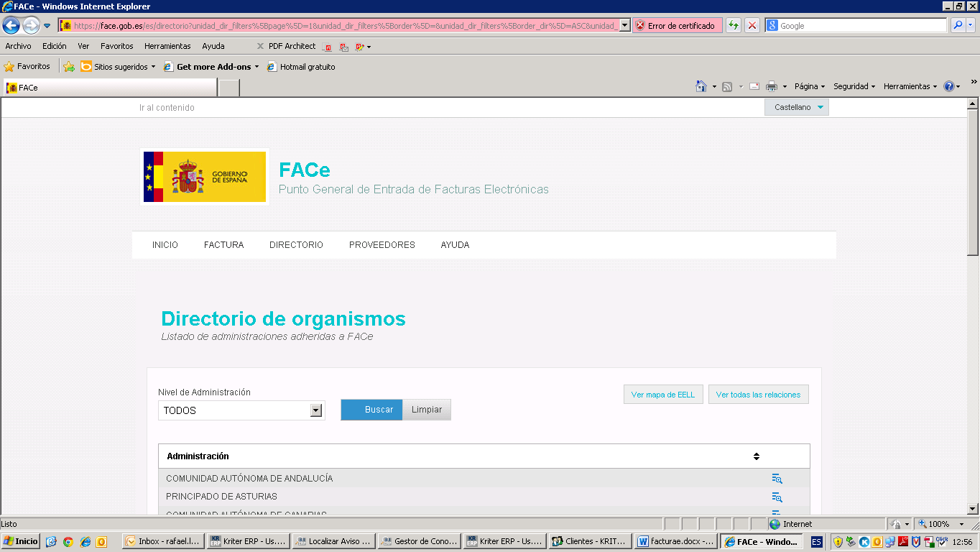This screenshot has width=980, height=552.
Task: Click Ver todas las relaciones button
Action: 759,395
